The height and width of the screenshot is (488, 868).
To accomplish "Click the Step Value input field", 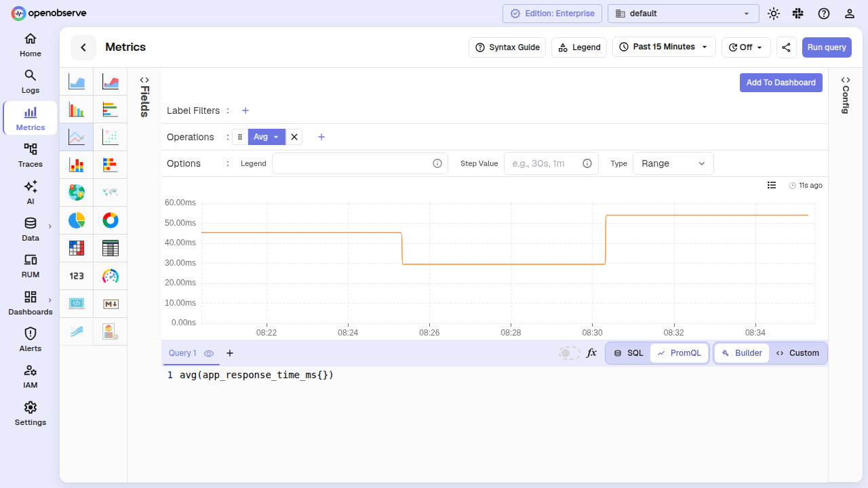I will click(x=543, y=163).
